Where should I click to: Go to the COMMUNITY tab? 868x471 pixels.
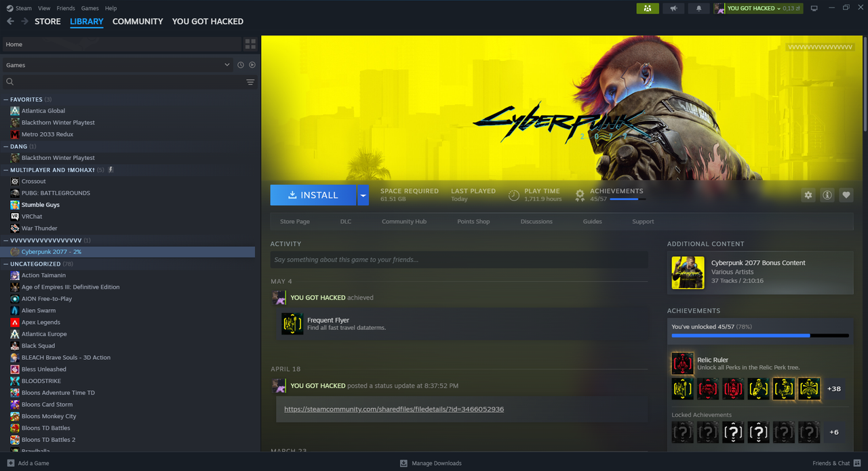coord(138,21)
